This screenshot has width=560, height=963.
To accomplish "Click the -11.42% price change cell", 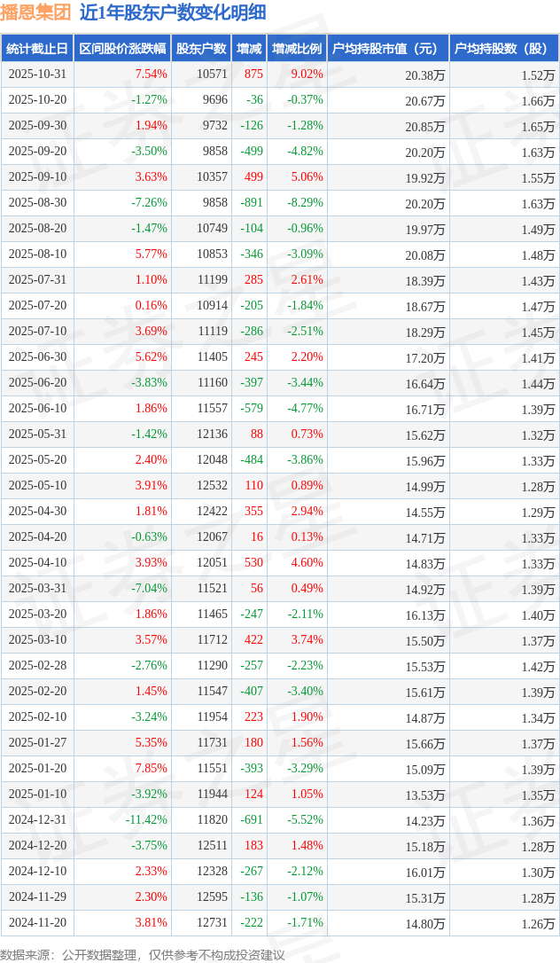I will tap(146, 820).
